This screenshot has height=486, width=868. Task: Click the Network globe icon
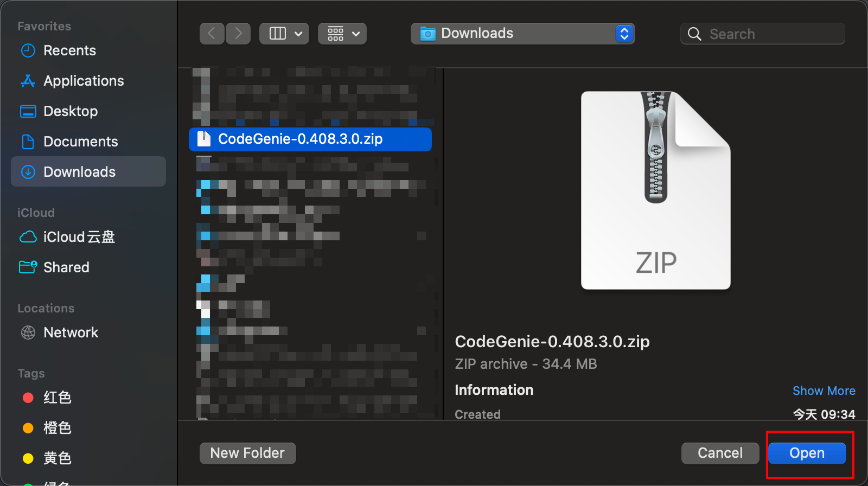[28, 332]
